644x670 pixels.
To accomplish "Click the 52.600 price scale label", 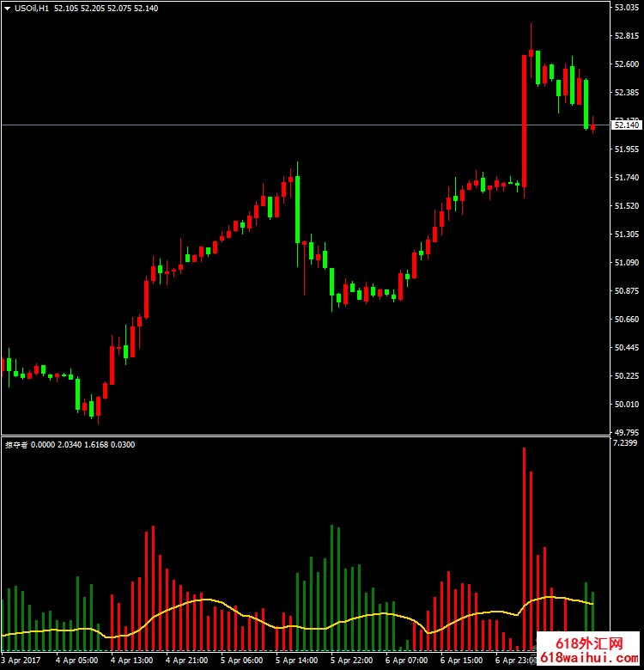I will point(626,64).
